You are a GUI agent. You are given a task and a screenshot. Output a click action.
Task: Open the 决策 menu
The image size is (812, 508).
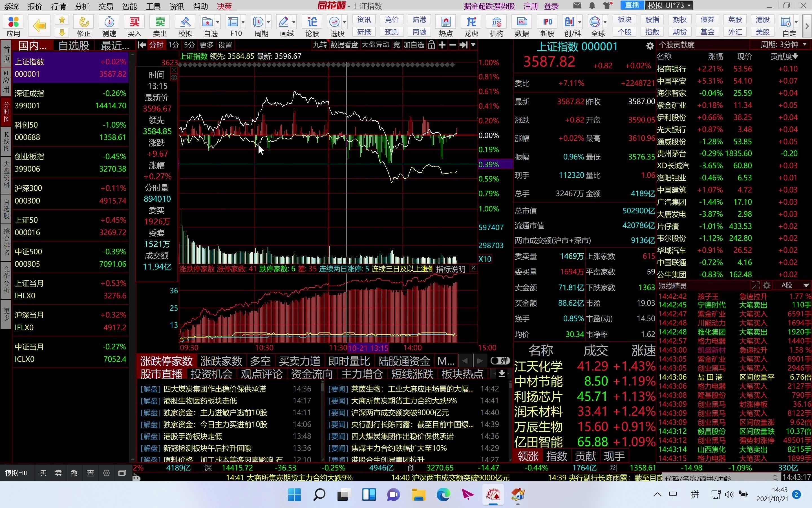(x=224, y=6)
